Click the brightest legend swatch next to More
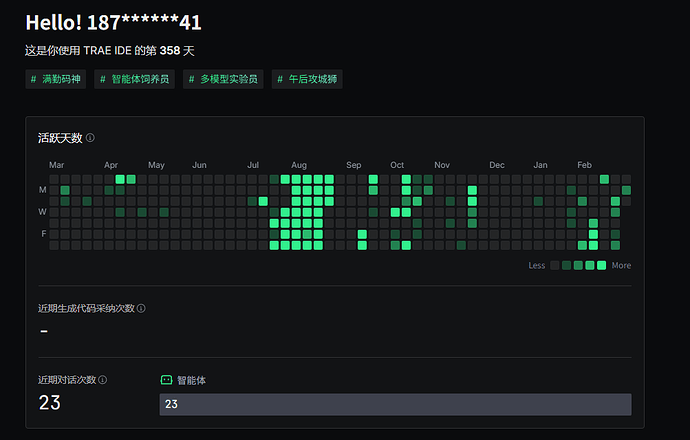The height and width of the screenshot is (440, 690). click(602, 265)
